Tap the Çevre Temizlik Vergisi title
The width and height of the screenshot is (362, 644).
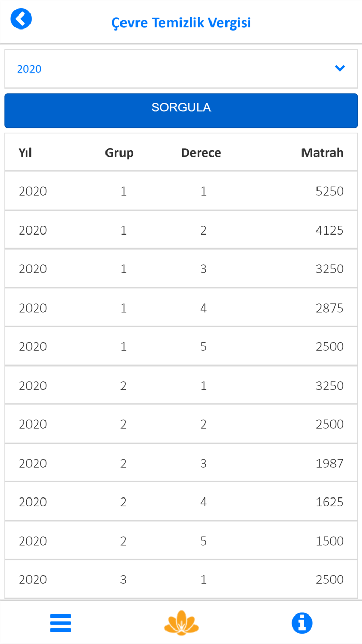coord(181,23)
